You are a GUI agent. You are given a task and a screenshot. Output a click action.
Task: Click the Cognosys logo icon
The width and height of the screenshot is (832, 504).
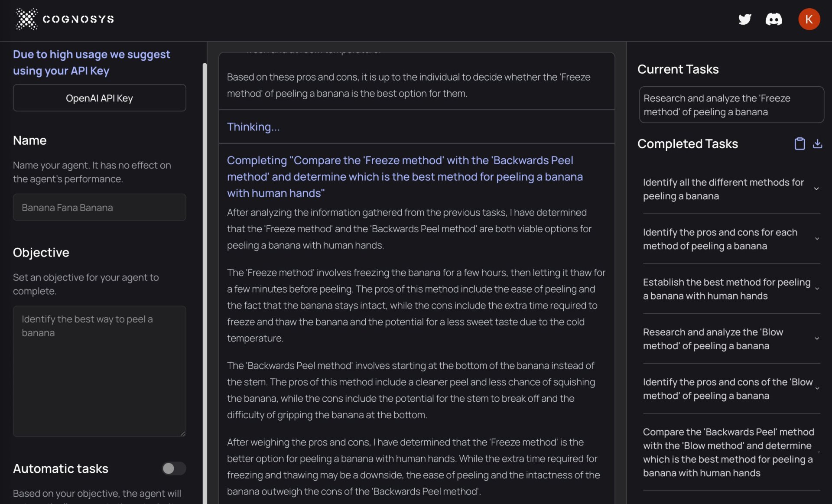click(x=26, y=19)
